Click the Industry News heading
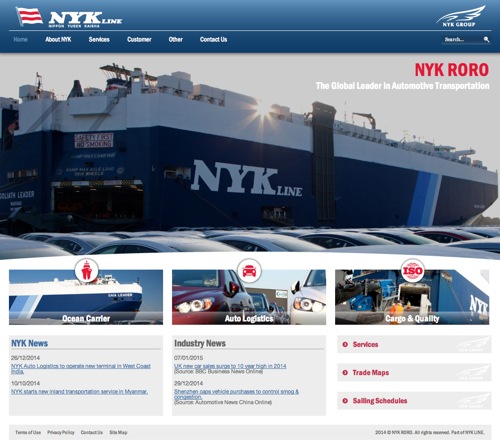This screenshot has width=500, height=448. 200,343
